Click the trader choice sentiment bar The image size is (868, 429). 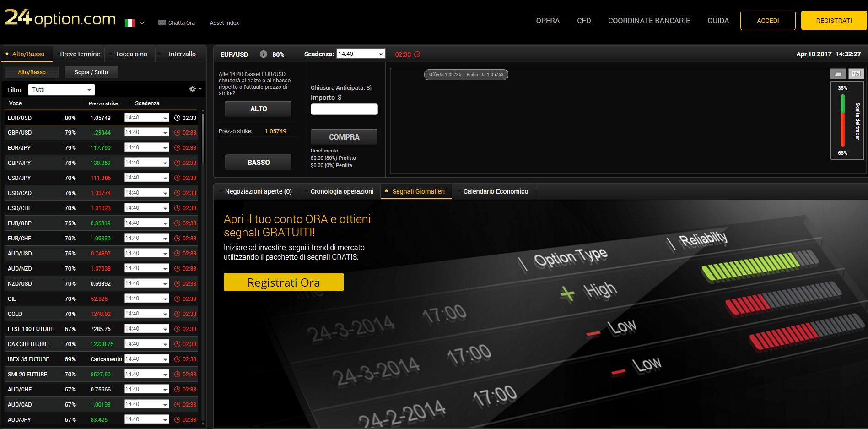[x=842, y=120]
